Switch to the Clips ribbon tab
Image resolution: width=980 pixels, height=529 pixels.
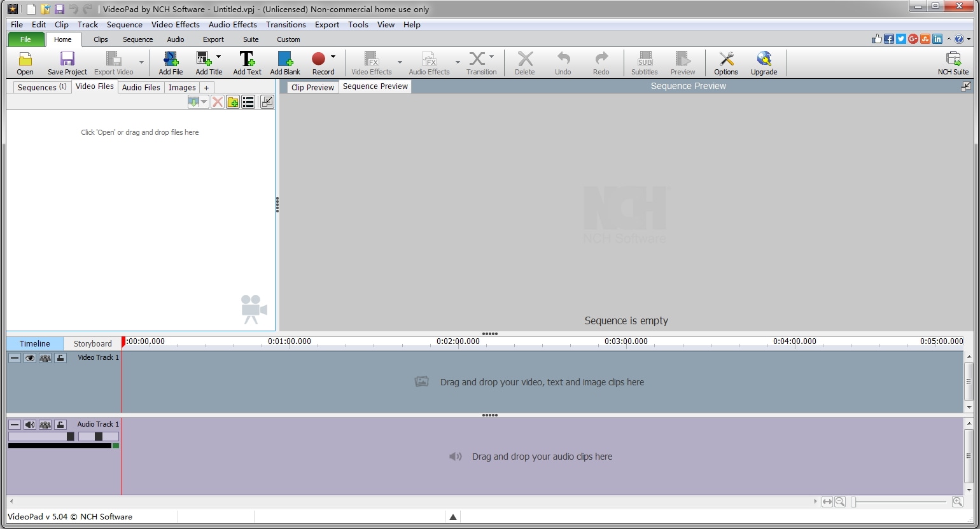pos(101,39)
